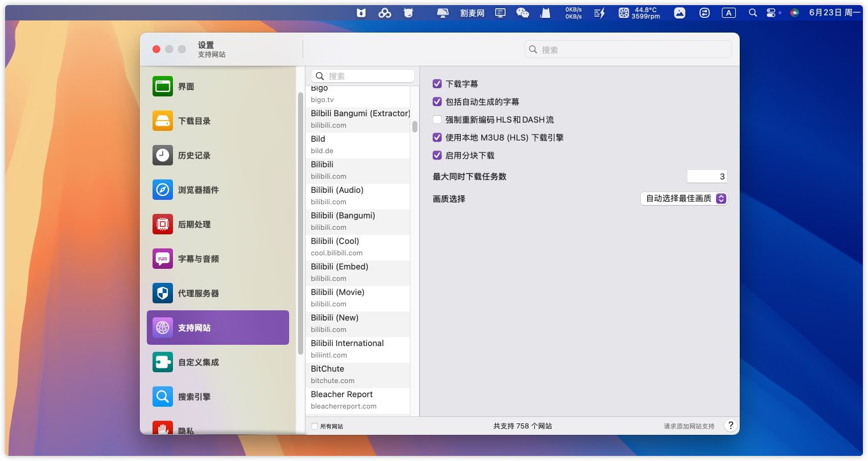Image resolution: width=868 pixels, height=461 pixels.
Task: Select the 代理服务器 shield icon
Action: [x=163, y=293]
